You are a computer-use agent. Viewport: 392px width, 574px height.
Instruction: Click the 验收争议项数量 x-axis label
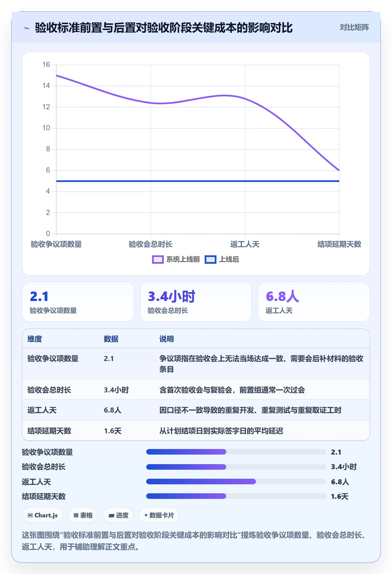[x=56, y=244]
